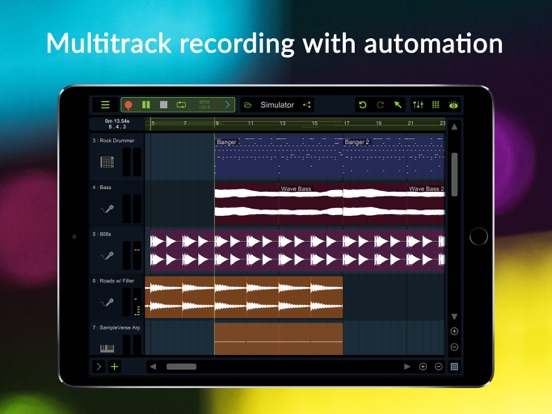The width and height of the screenshot is (552, 414).
Task: Expand the transport bar chevron
Action: [x=227, y=105]
